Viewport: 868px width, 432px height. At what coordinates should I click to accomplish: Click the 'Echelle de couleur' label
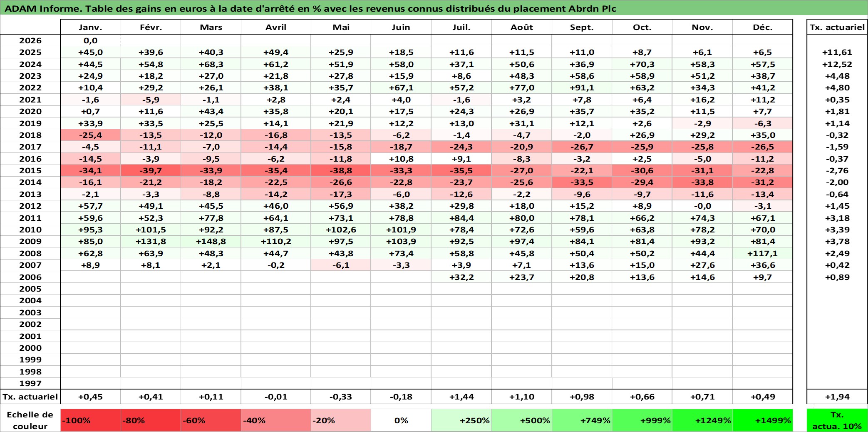(30, 420)
